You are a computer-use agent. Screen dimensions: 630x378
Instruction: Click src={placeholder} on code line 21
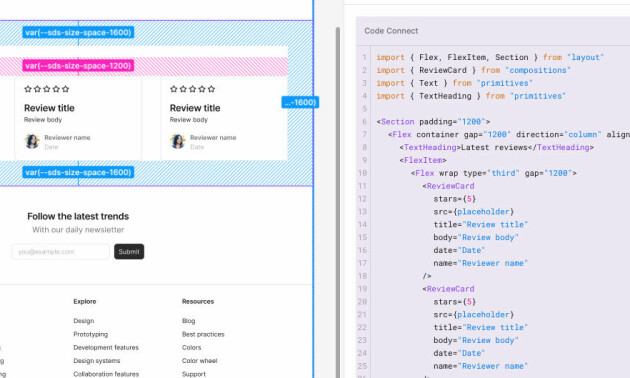pos(473,315)
